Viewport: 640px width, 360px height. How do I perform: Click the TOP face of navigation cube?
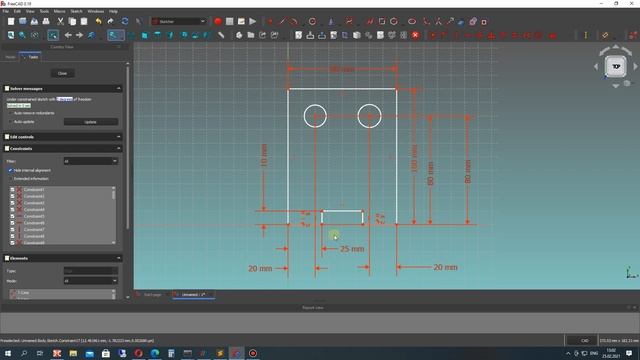click(x=616, y=66)
